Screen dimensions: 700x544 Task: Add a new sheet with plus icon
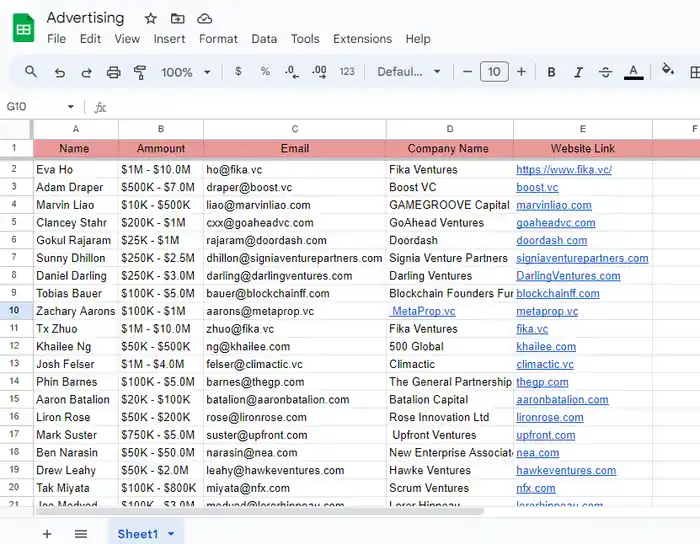[x=47, y=534]
